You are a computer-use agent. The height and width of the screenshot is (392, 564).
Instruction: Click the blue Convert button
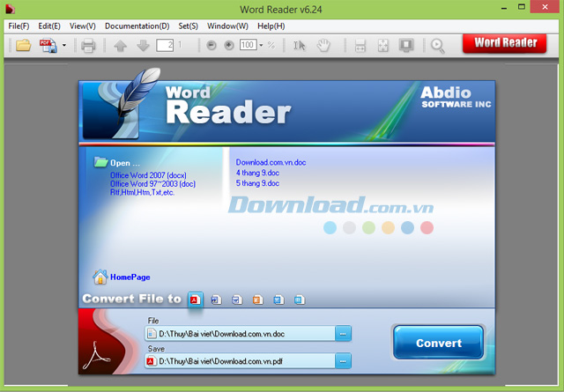coord(439,343)
